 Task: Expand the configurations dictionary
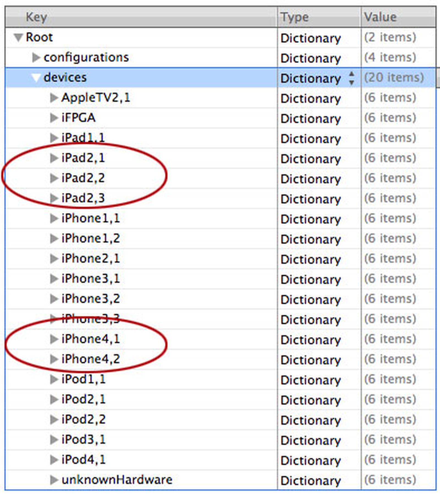click(36, 58)
